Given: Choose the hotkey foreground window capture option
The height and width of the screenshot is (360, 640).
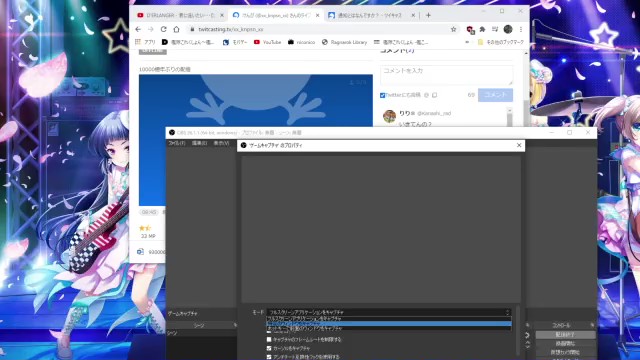Looking at the screenshot, I should pyautogui.click(x=389, y=328).
